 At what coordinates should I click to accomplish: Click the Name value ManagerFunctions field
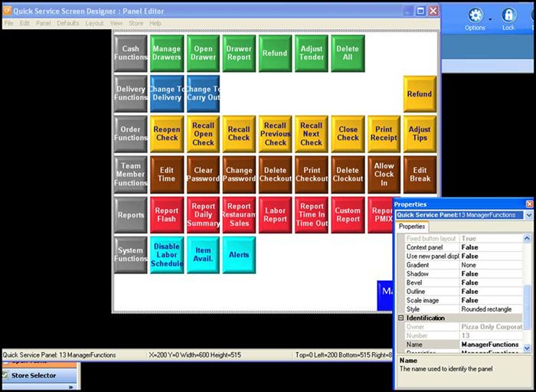tap(491, 345)
